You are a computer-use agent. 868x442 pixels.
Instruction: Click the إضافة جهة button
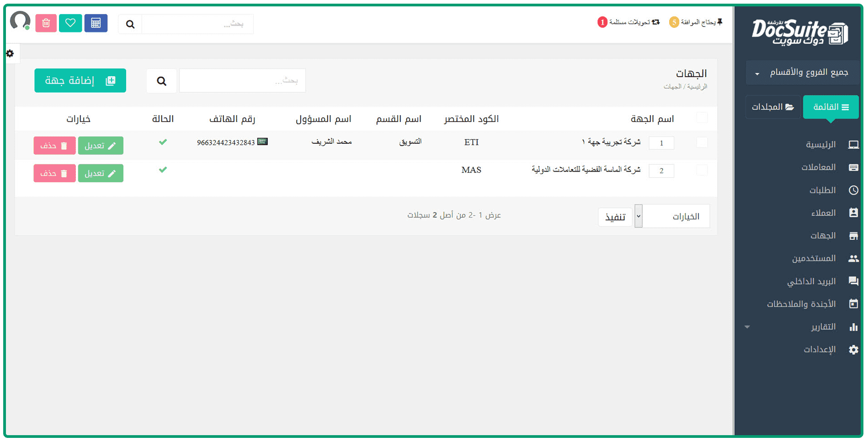(x=80, y=81)
